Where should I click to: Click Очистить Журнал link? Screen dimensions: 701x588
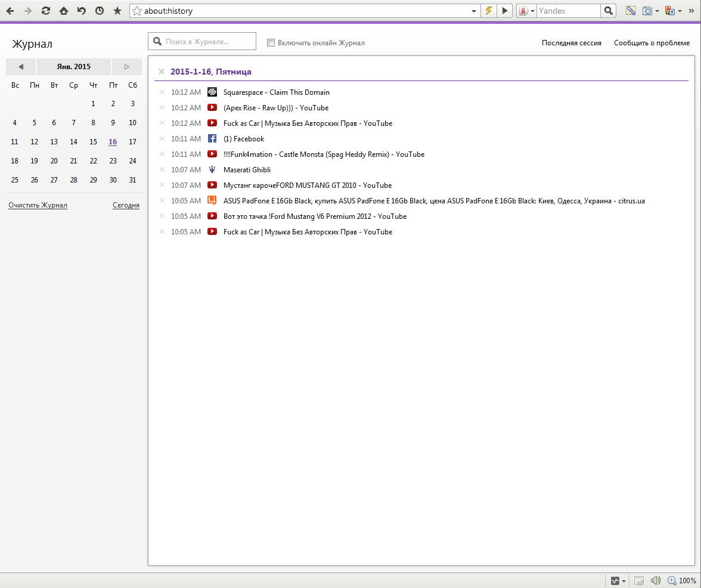tap(38, 205)
